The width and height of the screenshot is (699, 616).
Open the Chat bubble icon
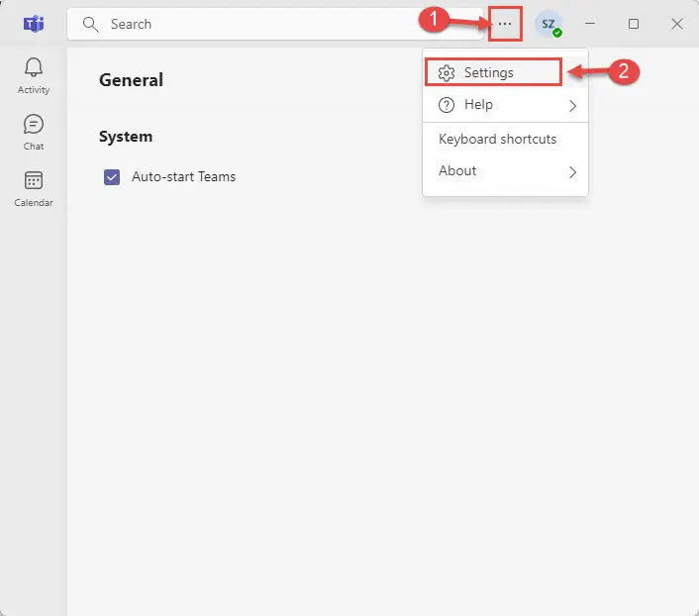click(x=34, y=124)
